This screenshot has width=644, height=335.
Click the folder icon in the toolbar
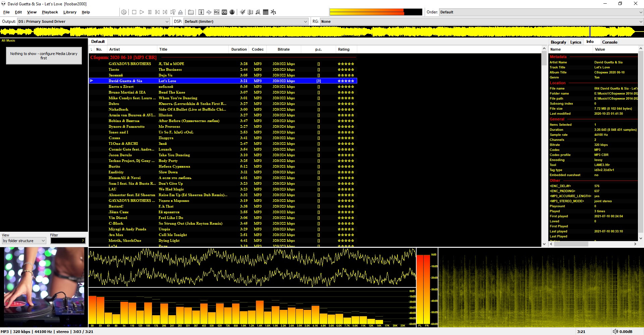coord(191,12)
